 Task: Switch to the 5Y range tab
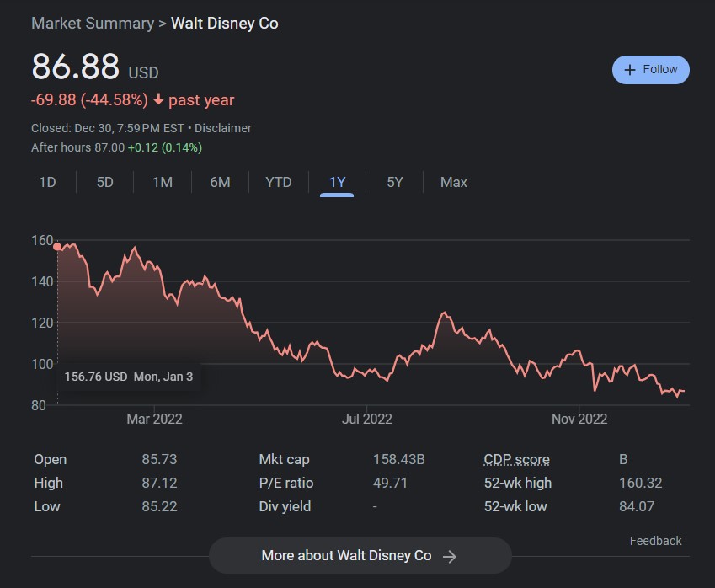(395, 183)
